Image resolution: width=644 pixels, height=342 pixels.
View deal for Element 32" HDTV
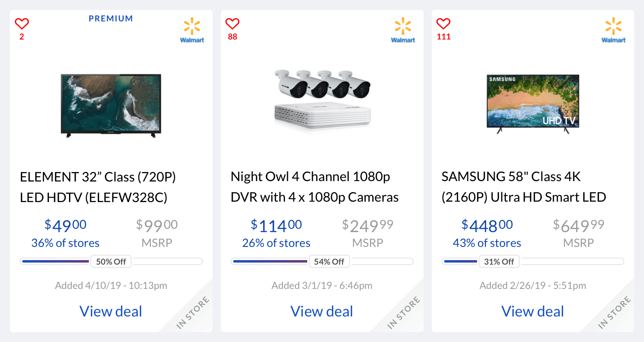pyautogui.click(x=111, y=312)
